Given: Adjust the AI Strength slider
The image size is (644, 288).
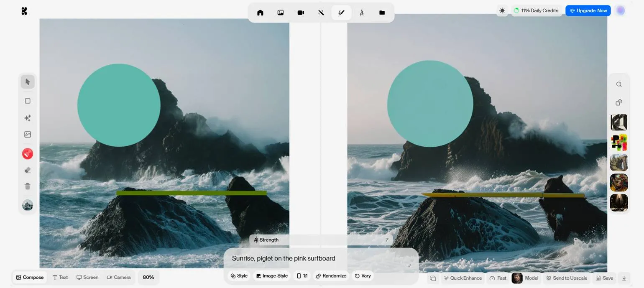Looking at the screenshot, I should [321, 240].
